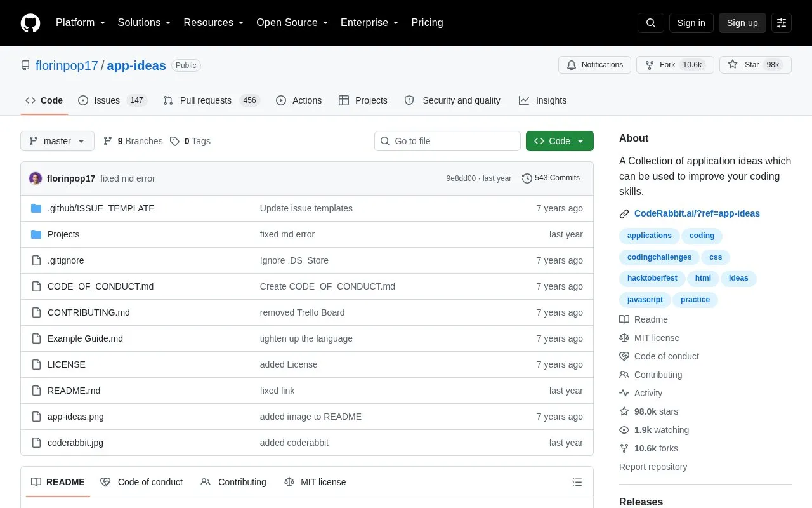
Task: Click Report repository link
Action: (653, 467)
